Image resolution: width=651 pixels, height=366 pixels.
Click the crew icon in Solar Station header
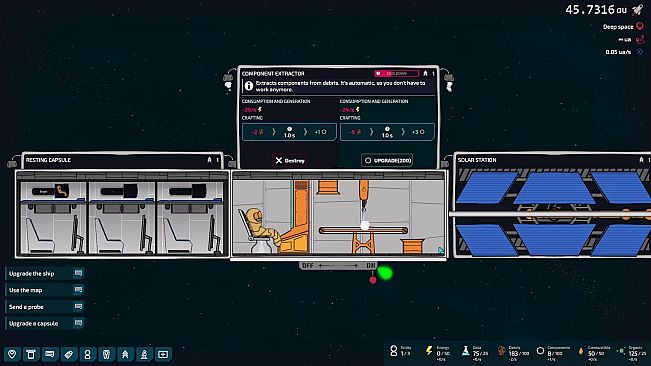point(641,160)
